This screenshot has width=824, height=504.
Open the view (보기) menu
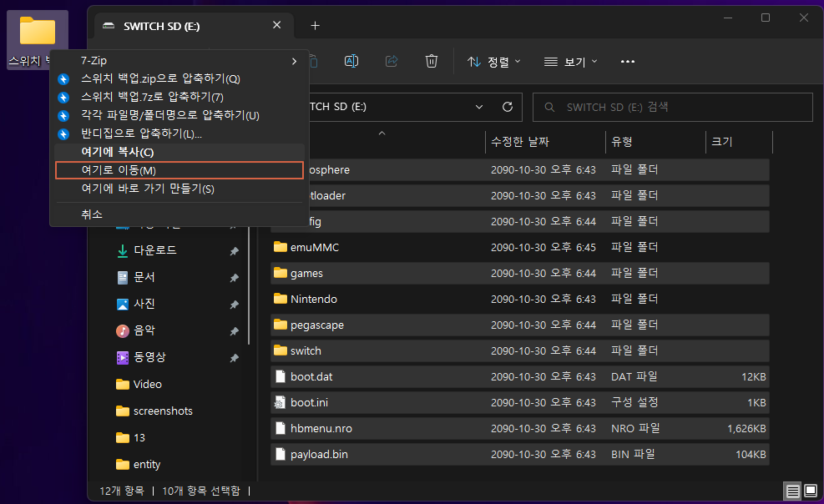pos(570,62)
